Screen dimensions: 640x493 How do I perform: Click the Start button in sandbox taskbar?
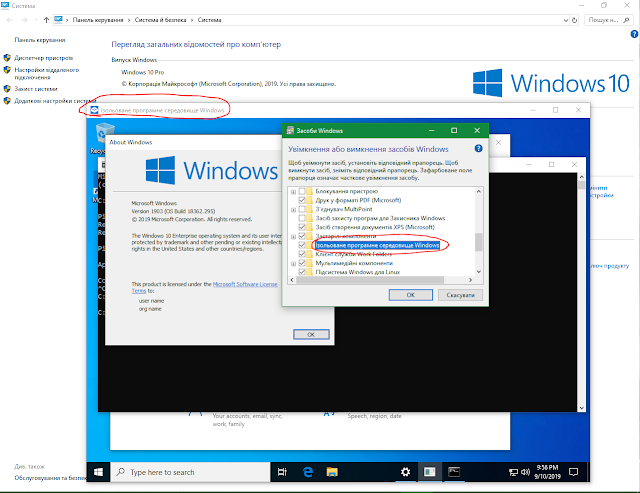coord(101,472)
